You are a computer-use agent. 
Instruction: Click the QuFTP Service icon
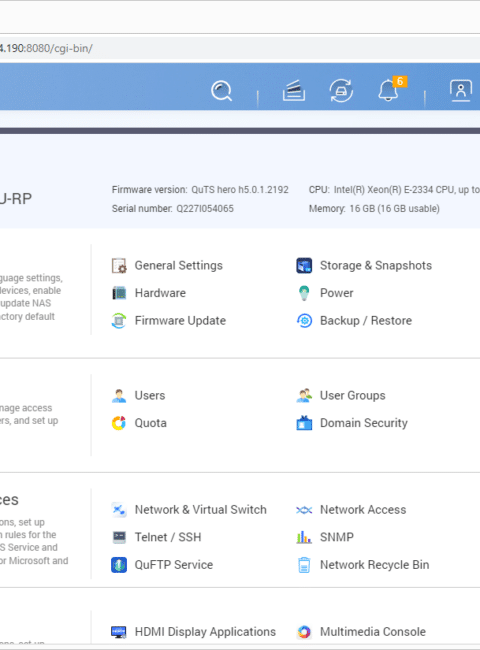(x=119, y=565)
